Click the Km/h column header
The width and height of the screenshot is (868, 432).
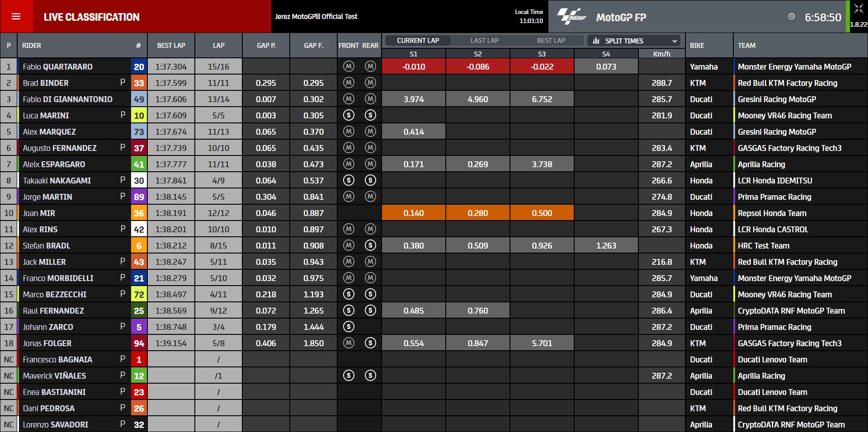coord(661,54)
